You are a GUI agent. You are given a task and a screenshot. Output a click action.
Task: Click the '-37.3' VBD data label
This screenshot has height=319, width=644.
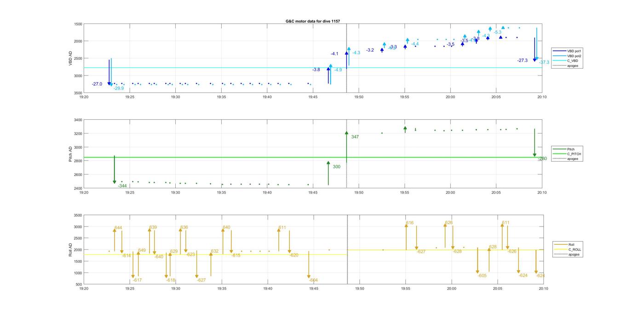544,62
